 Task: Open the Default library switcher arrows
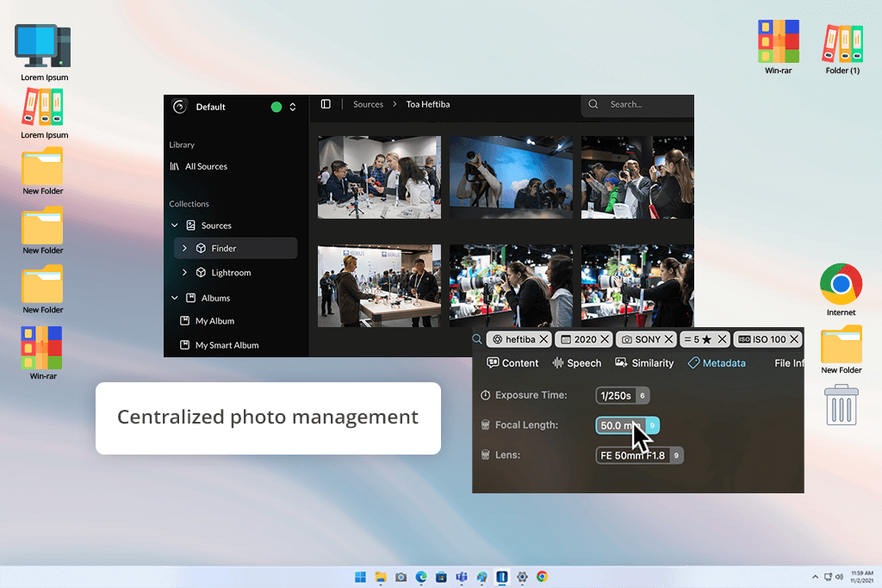(x=293, y=107)
